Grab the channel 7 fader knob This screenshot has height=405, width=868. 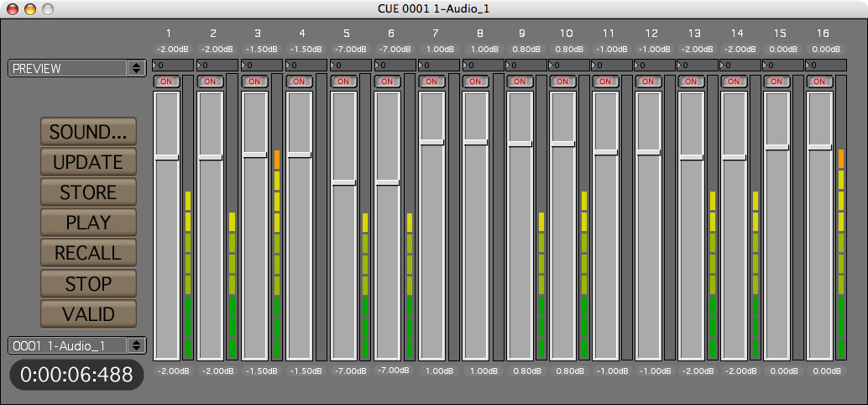[431, 142]
